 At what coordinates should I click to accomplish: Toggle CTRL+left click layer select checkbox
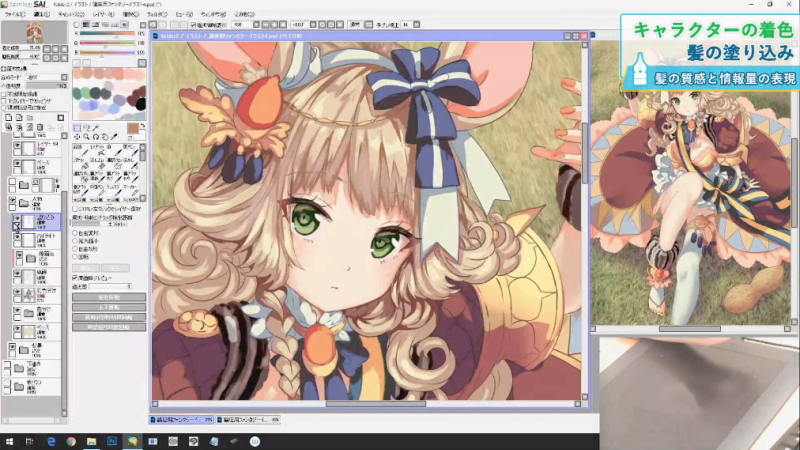point(75,209)
